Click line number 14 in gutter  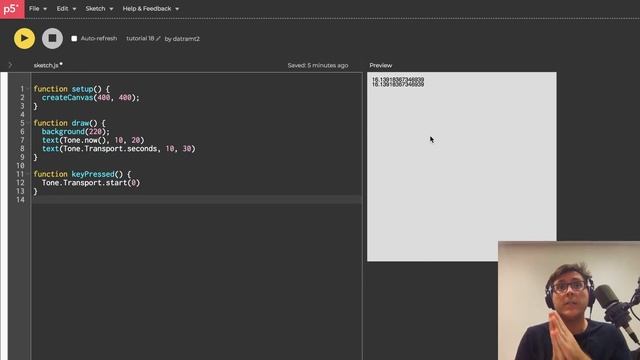pos(20,200)
